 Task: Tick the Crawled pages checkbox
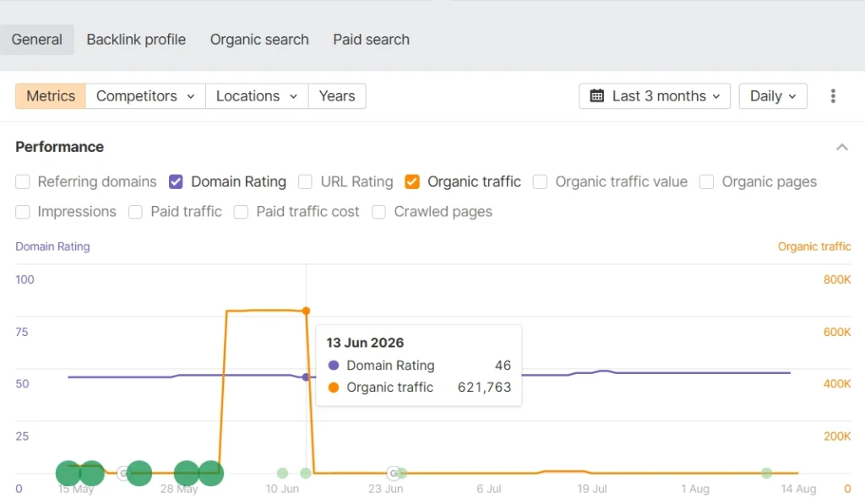[x=379, y=212]
